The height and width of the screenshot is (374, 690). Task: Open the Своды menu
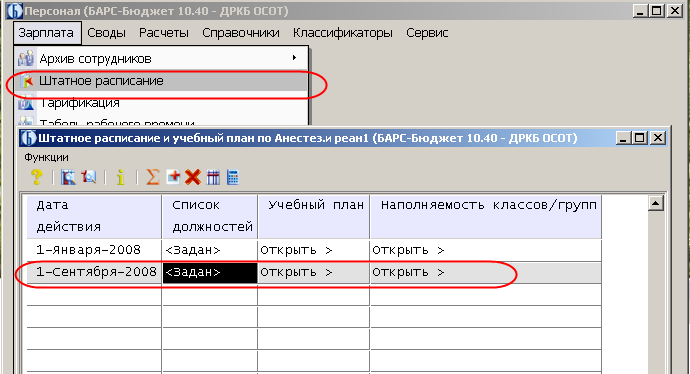click(x=106, y=33)
